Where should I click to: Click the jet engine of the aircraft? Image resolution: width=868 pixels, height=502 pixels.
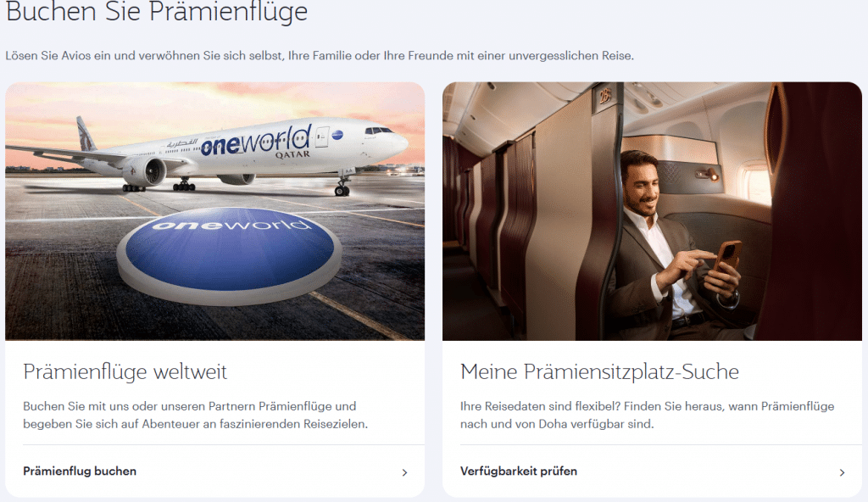[144, 171]
